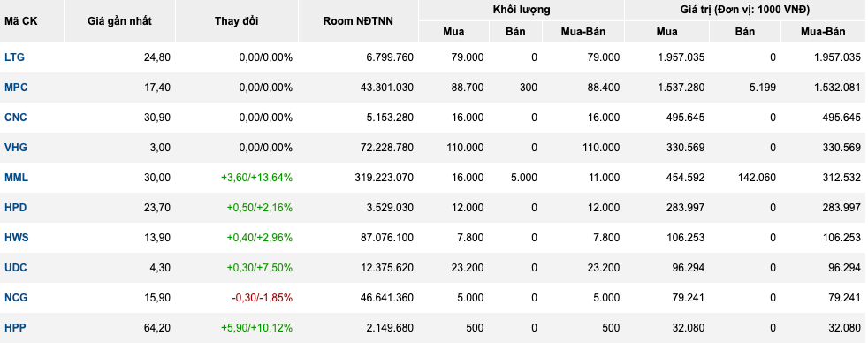Select the VHG stock code
The width and height of the screenshot is (868, 343).
[x=16, y=147]
